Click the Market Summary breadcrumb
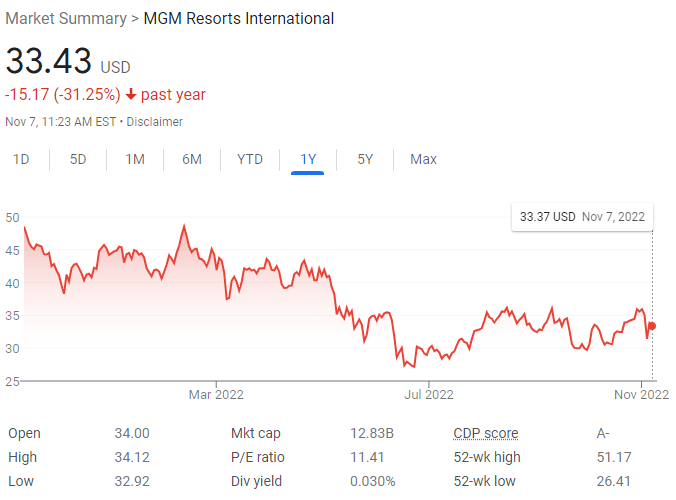676x500 pixels. point(66,19)
